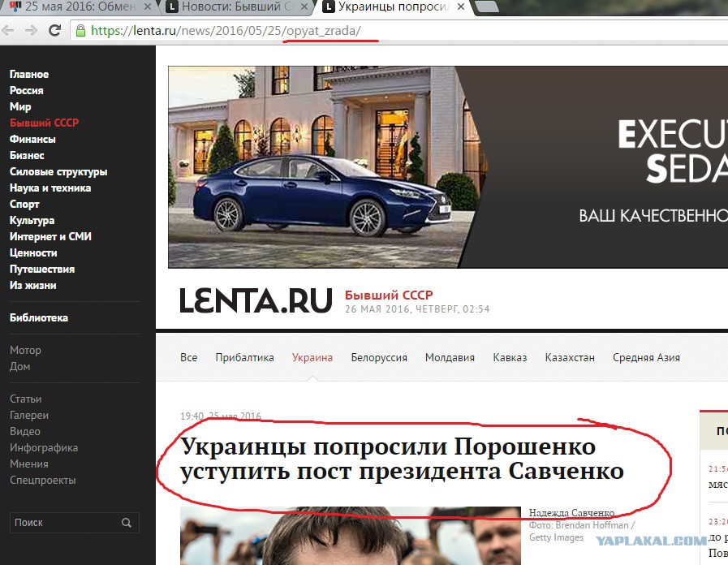Open the Статьи link
The image size is (728, 565).
click(25, 399)
